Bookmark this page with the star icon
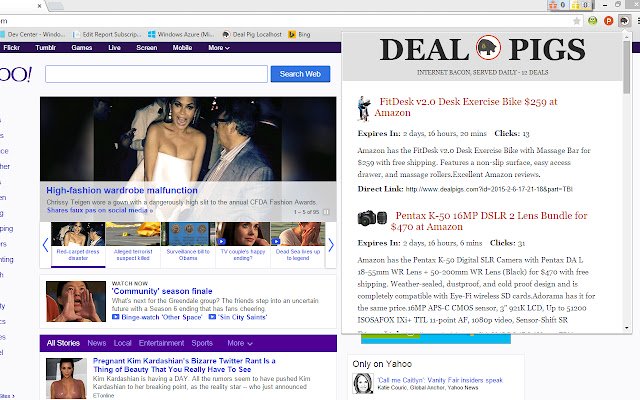 pos(576,21)
